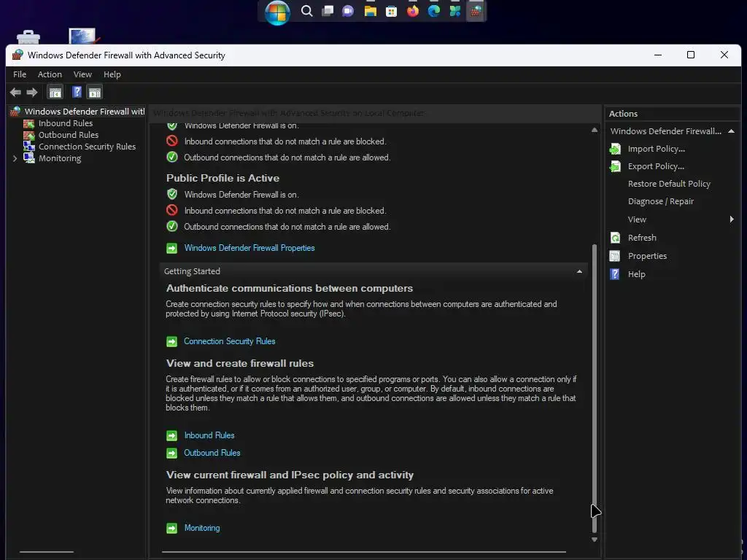Follow the Inbound Rules link
747x560 pixels.
pyautogui.click(x=209, y=435)
